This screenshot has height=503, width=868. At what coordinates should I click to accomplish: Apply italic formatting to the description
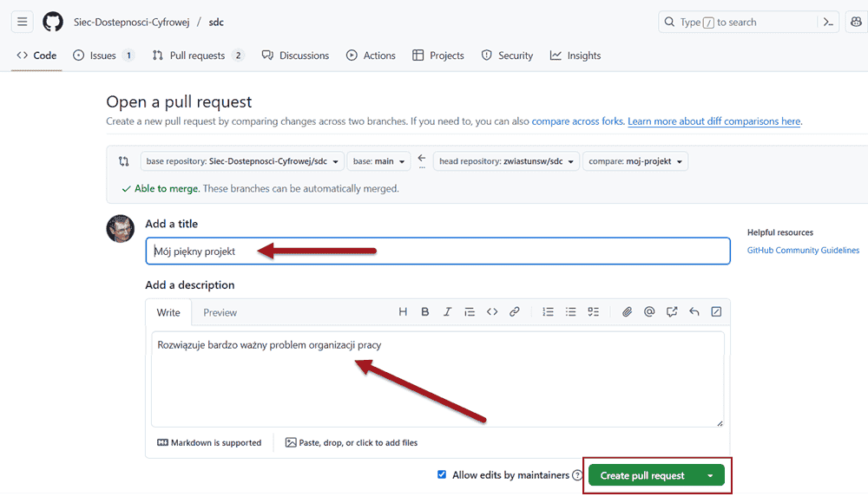tap(447, 312)
